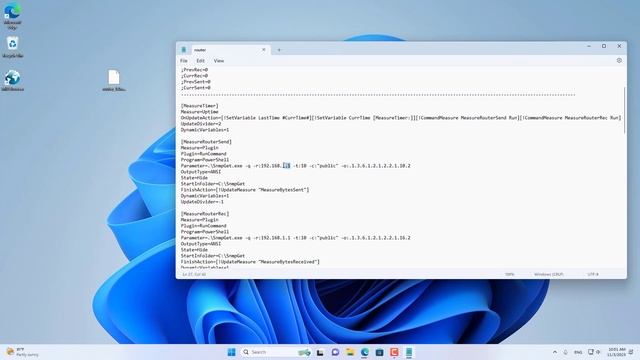Open the Edit menu in Notepad

point(200,61)
